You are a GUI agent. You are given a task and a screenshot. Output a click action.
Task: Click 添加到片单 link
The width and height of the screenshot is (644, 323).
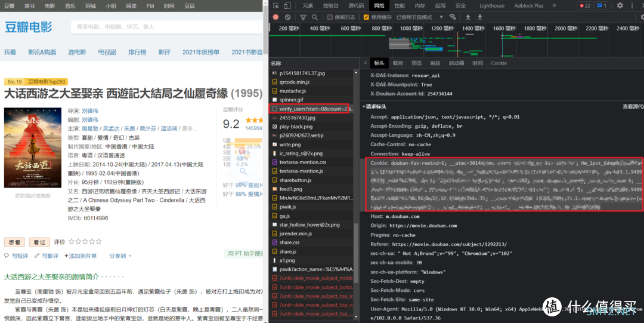pyautogui.click(x=80, y=256)
